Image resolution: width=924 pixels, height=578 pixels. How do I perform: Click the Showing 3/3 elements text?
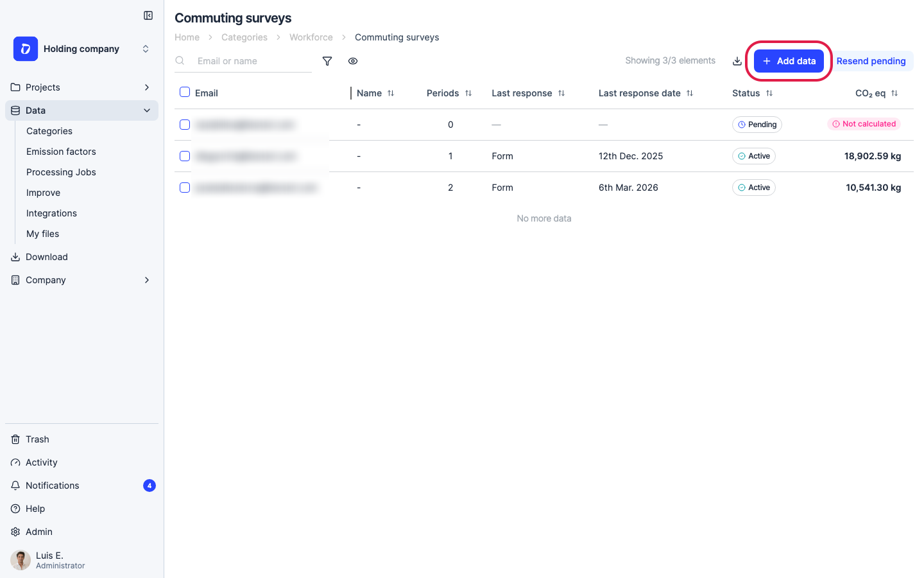(670, 60)
